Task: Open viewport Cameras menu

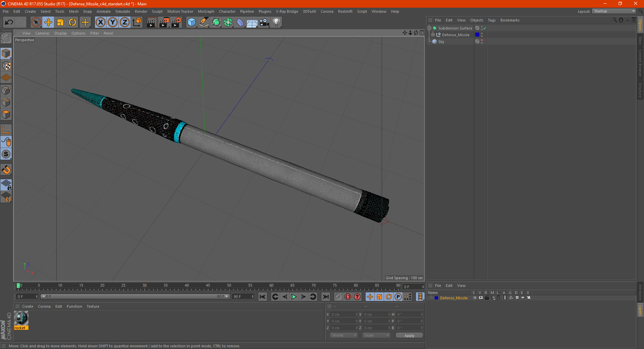Action: coord(42,33)
